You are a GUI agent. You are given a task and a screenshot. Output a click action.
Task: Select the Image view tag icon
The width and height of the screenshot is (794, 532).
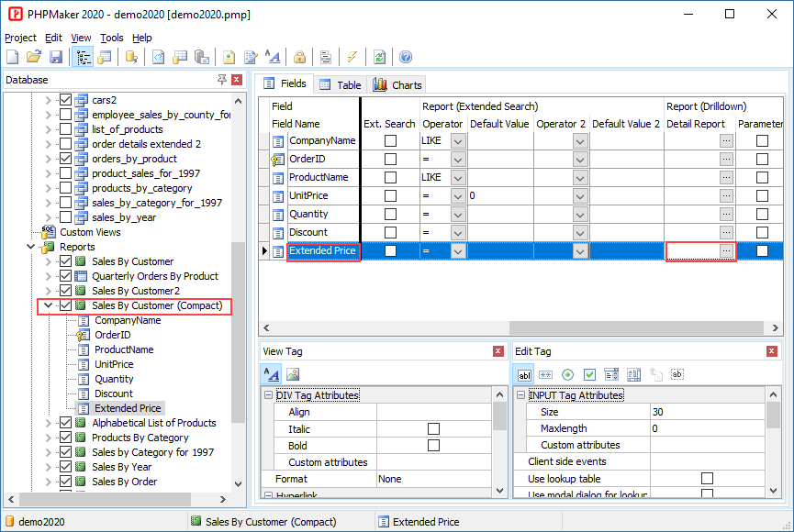[293, 374]
